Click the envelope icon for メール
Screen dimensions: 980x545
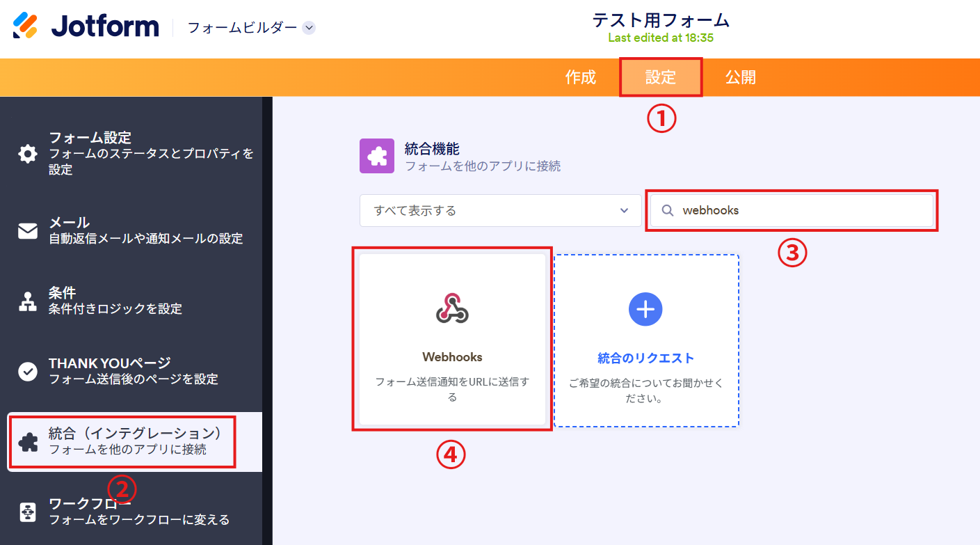click(x=28, y=231)
